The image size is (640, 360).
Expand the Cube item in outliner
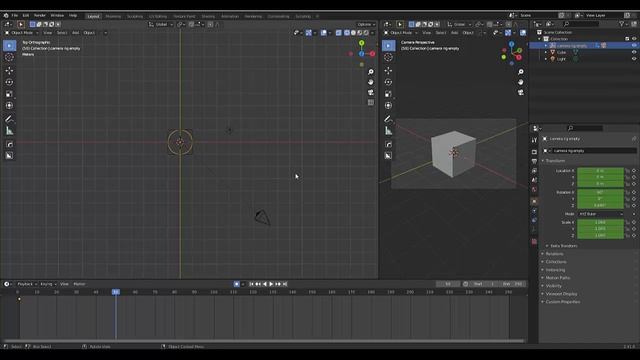546,52
